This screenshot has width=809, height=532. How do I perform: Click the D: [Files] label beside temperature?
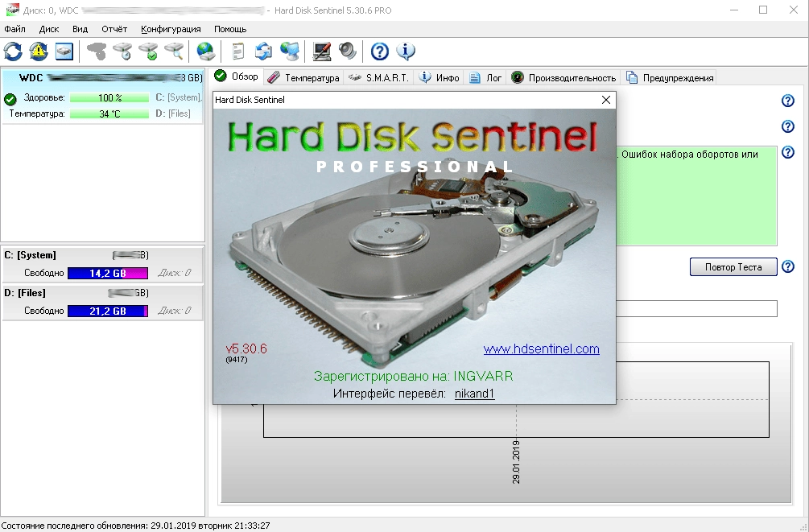coord(173,113)
